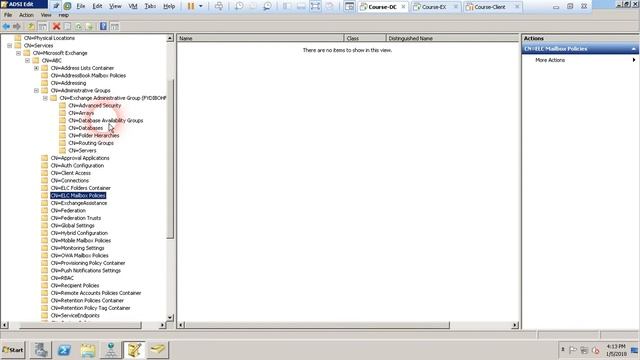Screen dimensions: 640x360
Task: Select CN=Databases in the tree
Action: pyautogui.click(x=86, y=128)
